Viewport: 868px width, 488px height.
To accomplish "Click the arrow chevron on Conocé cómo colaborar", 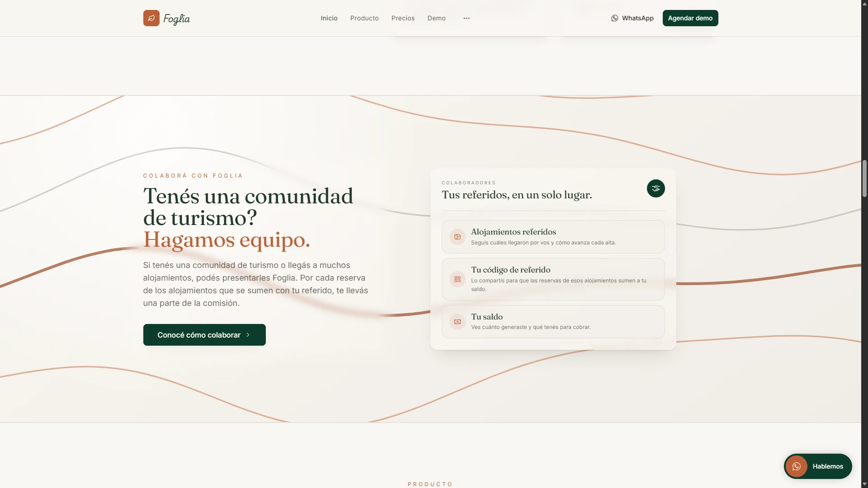I will [248, 335].
